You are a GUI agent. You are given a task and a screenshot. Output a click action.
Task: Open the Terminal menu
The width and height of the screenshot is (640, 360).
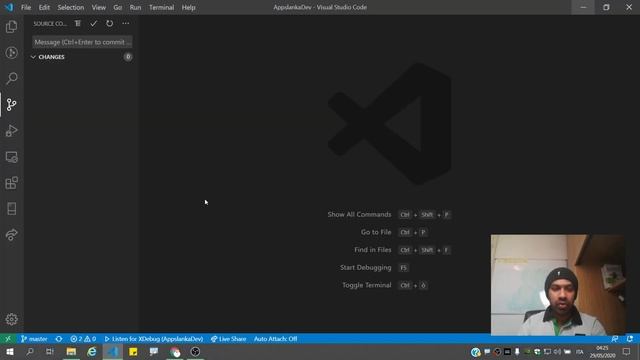click(161, 7)
